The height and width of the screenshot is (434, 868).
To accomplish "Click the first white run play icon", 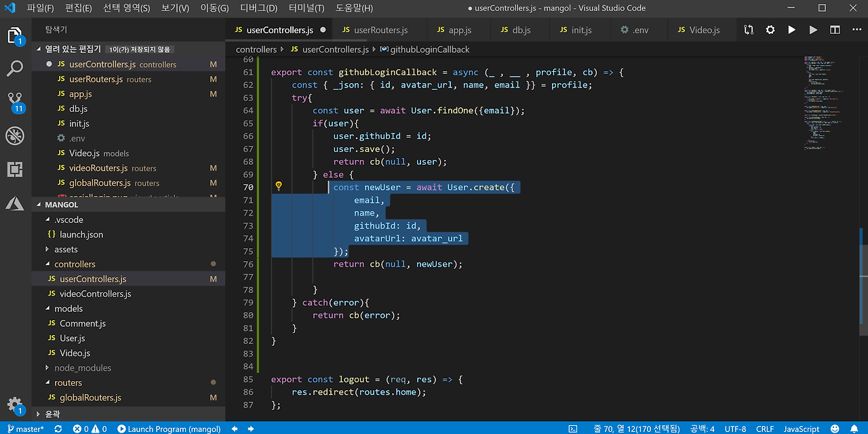I will [x=791, y=30].
